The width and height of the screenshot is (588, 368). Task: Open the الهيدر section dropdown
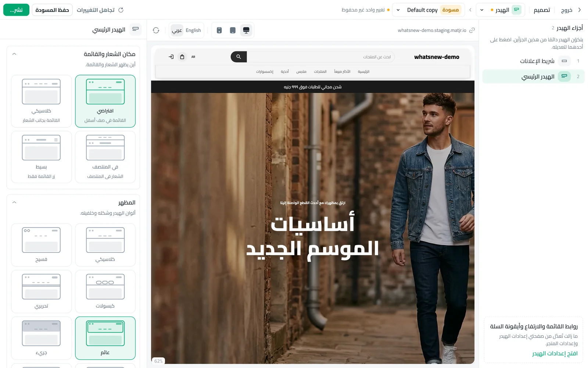coord(500,10)
